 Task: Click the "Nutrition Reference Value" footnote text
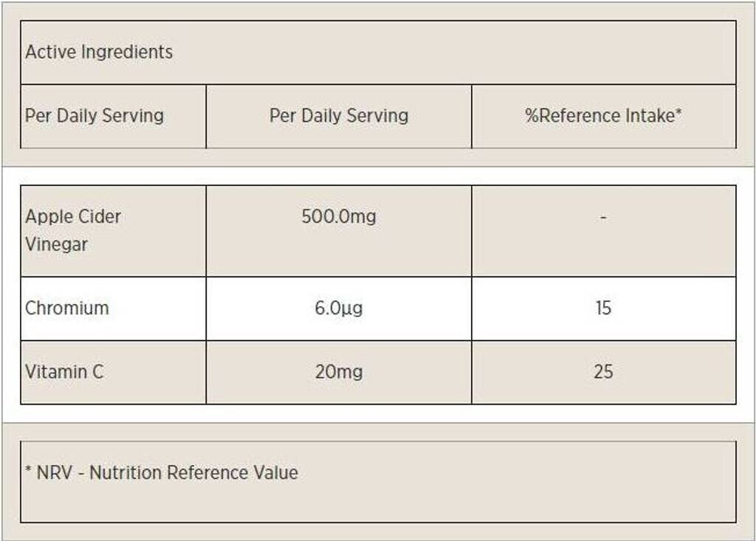pos(193,473)
